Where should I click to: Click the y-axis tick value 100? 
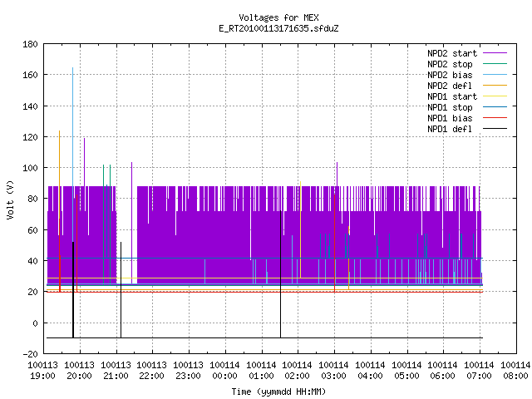tap(30, 168)
